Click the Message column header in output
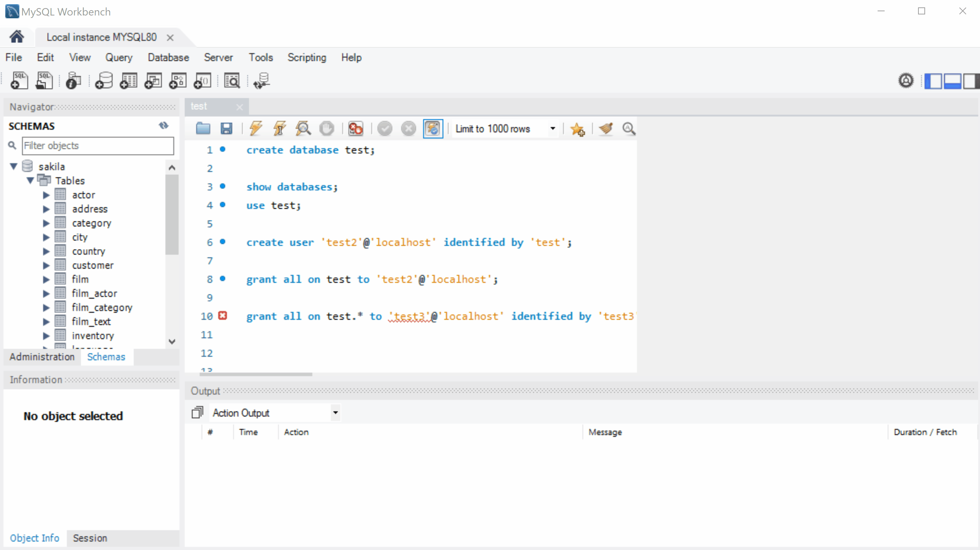This screenshot has height=550, width=980. (605, 432)
